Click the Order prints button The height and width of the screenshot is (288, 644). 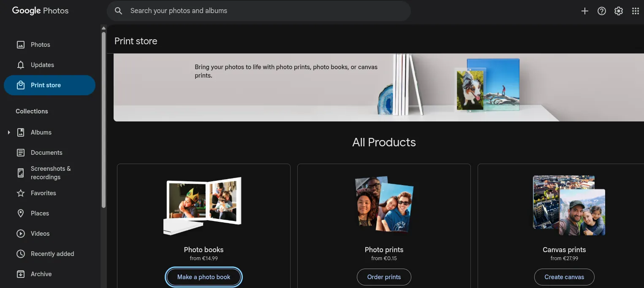tap(384, 277)
